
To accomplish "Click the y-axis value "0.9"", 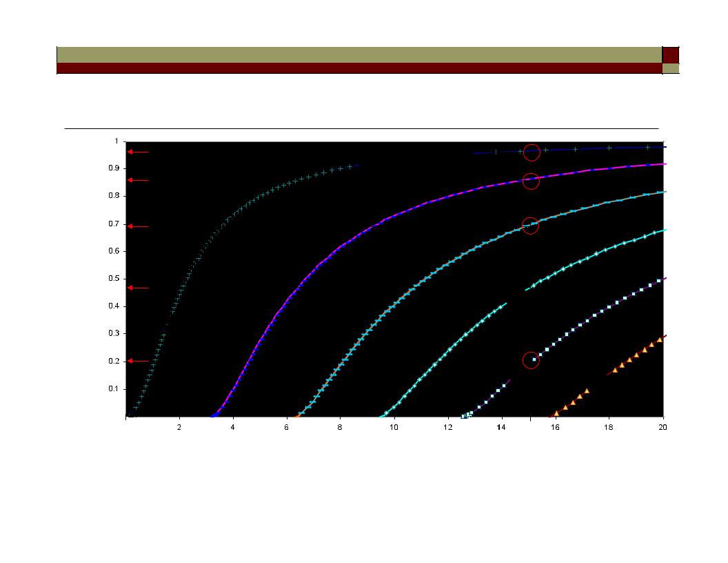I will click(x=114, y=168).
